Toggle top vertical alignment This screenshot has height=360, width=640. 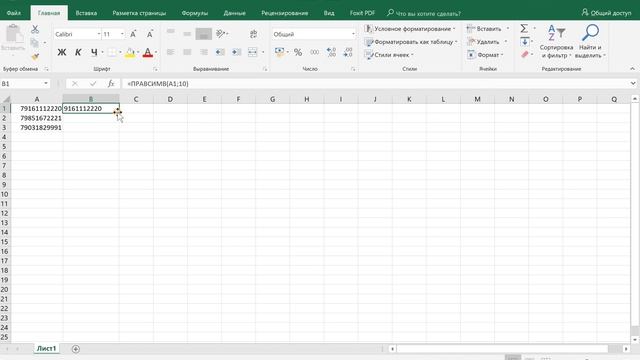(171, 33)
